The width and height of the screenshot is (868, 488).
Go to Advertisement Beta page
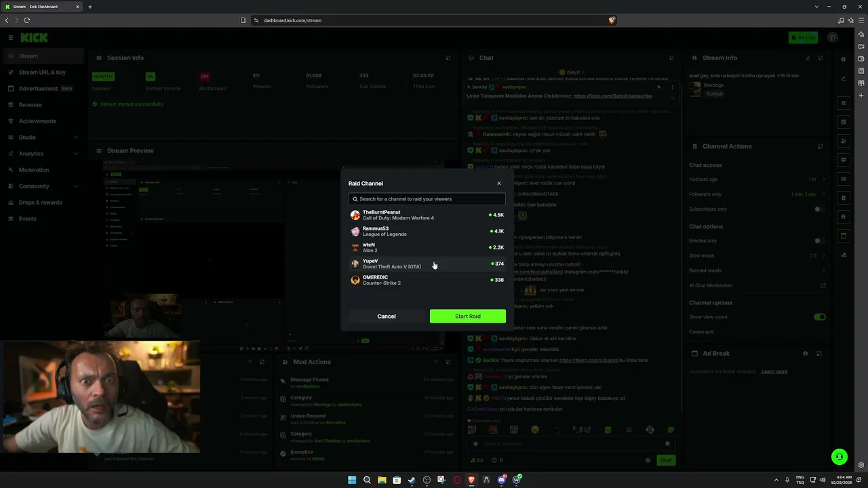42,89
